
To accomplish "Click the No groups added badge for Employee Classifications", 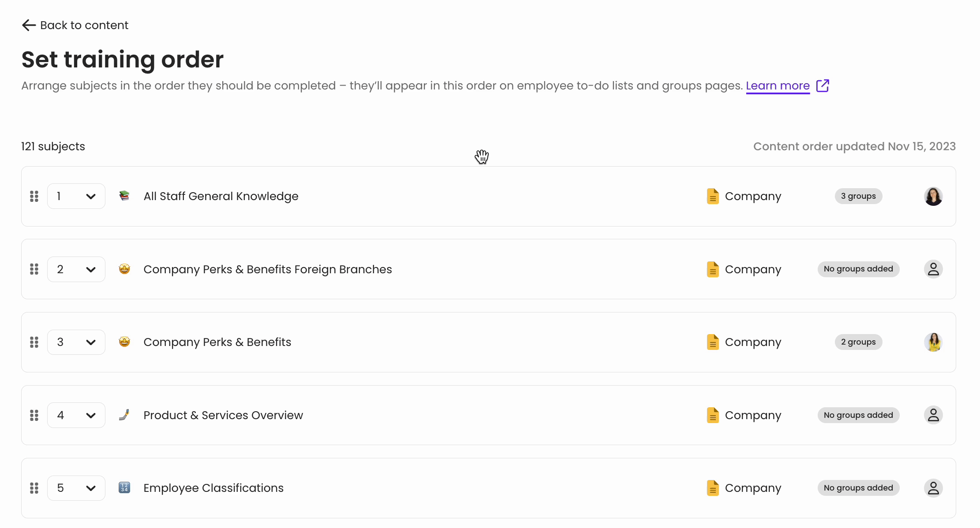I will pos(858,488).
